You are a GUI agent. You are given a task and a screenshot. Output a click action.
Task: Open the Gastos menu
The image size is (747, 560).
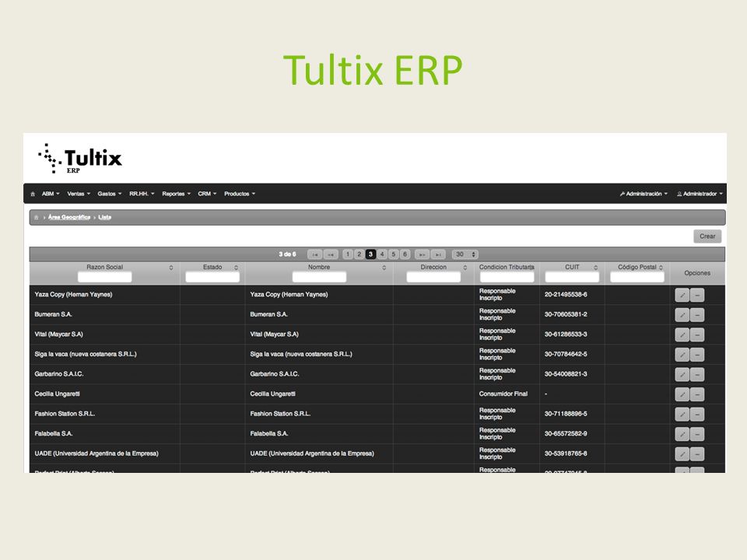110,194
